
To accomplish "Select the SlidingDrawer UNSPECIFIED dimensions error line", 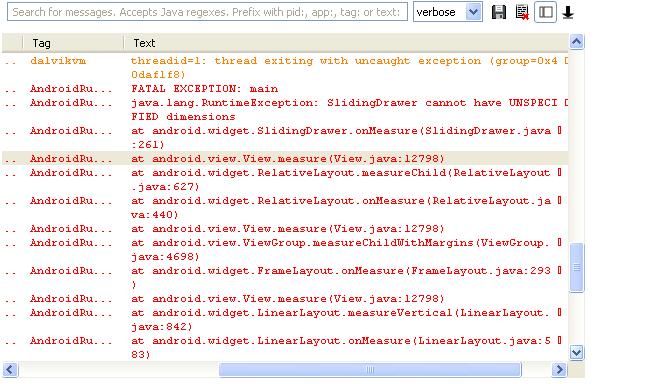I will point(285,110).
